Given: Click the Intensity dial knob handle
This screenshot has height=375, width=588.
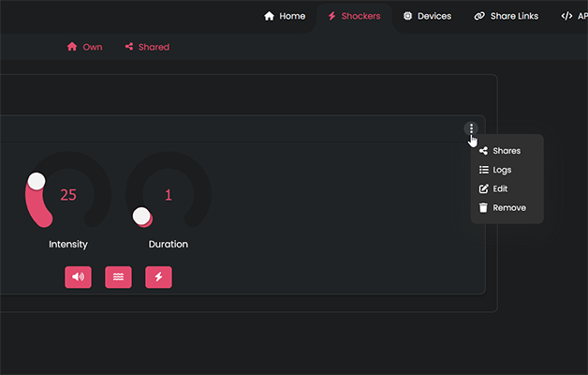Looking at the screenshot, I should pos(37,181).
